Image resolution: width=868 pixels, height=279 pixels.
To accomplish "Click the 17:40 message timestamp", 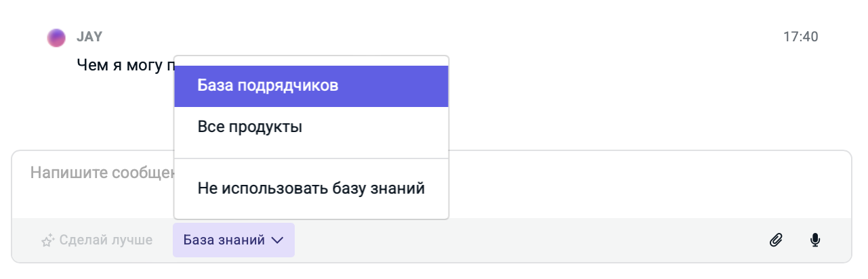I will point(800,37).
